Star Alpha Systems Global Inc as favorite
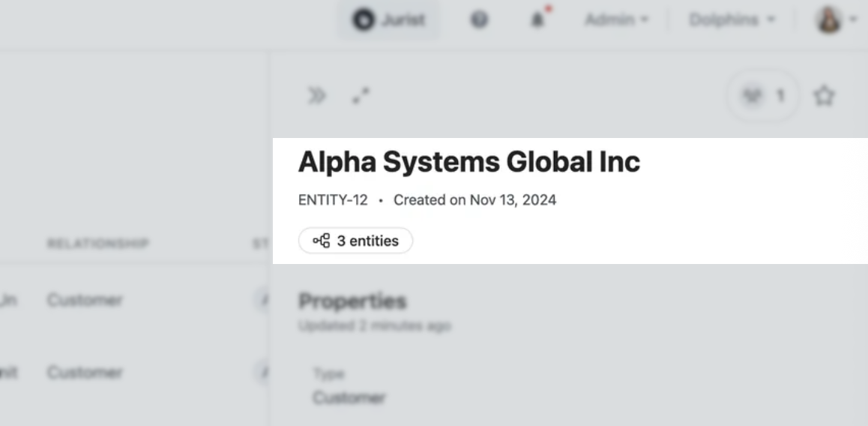Image resolution: width=868 pixels, height=426 pixels. (x=824, y=96)
